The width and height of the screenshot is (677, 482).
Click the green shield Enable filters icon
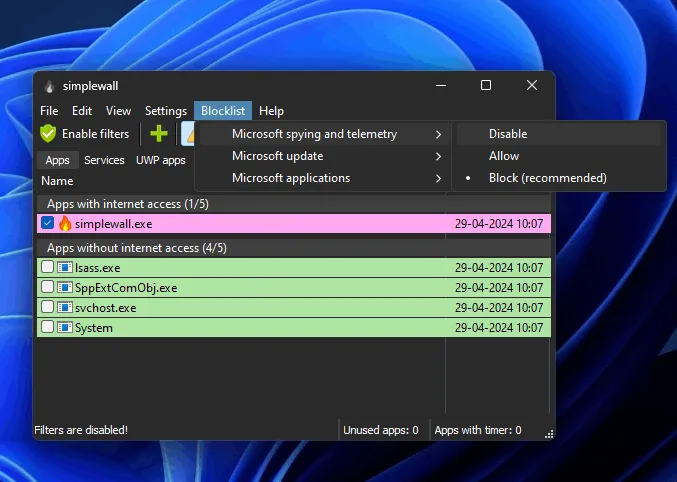(x=48, y=133)
